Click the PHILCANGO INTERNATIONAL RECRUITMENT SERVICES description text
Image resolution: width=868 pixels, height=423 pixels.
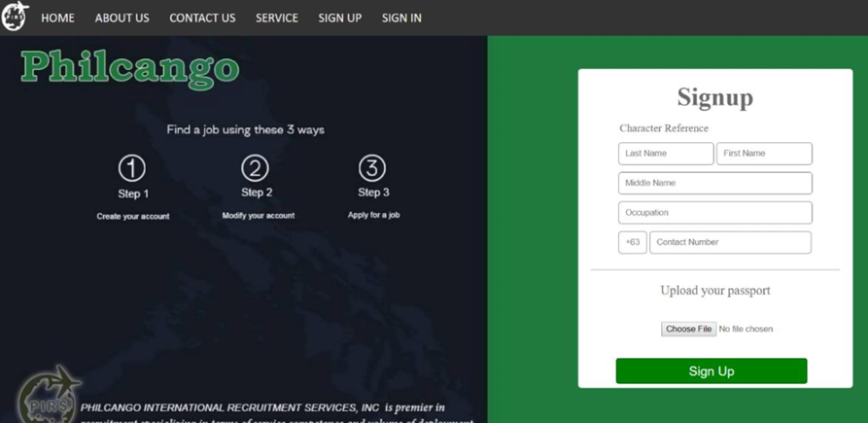277,414
